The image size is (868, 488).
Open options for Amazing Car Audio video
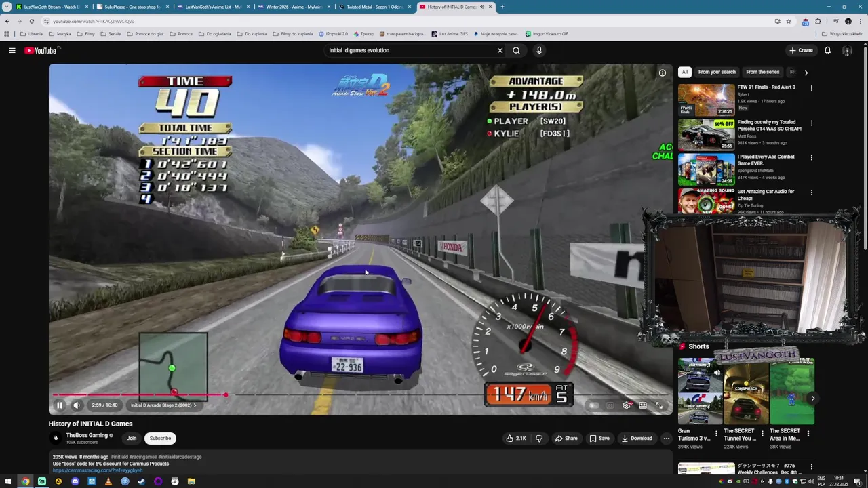pos(811,192)
